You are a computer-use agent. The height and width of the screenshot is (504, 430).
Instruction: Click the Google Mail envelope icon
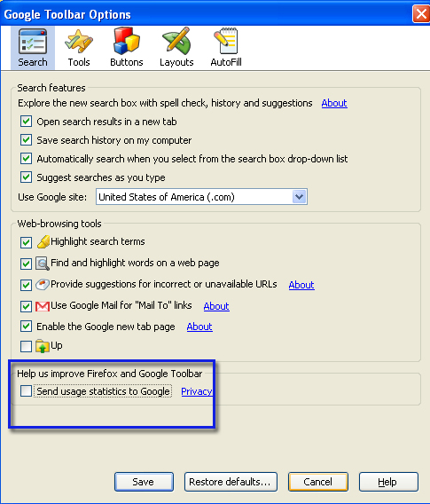point(43,306)
